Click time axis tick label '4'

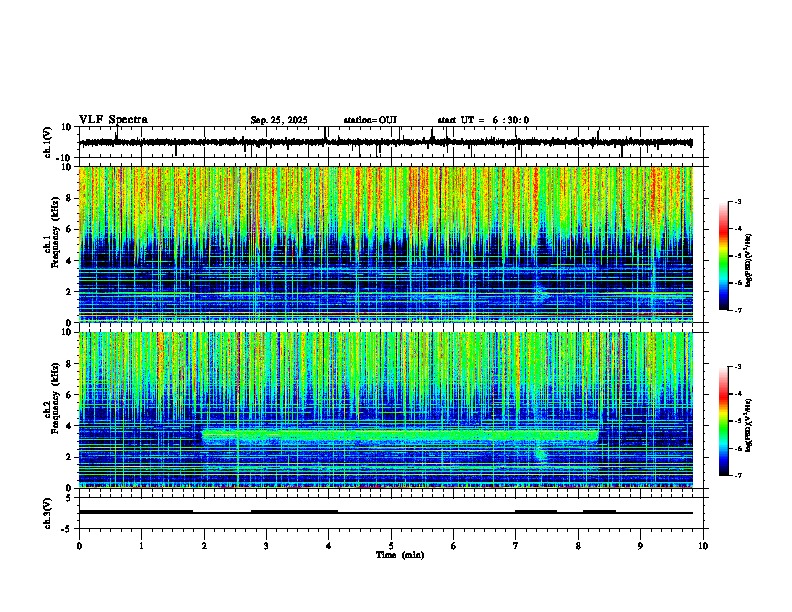[x=329, y=546]
